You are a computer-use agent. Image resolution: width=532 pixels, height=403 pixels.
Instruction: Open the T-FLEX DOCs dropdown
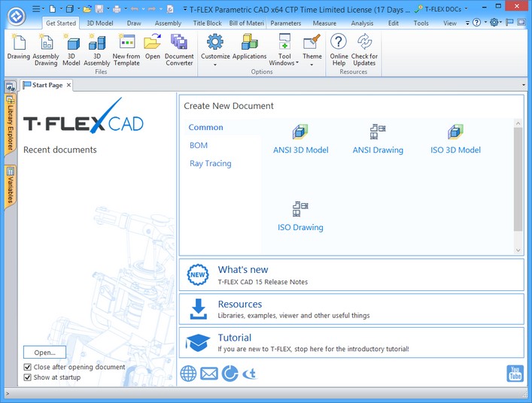pyautogui.click(x=466, y=9)
